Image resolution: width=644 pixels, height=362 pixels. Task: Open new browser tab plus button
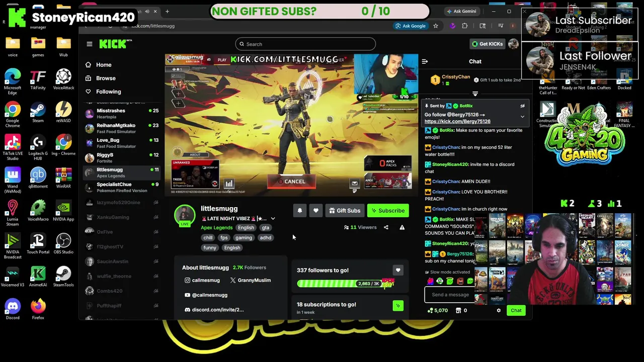[x=167, y=11]
